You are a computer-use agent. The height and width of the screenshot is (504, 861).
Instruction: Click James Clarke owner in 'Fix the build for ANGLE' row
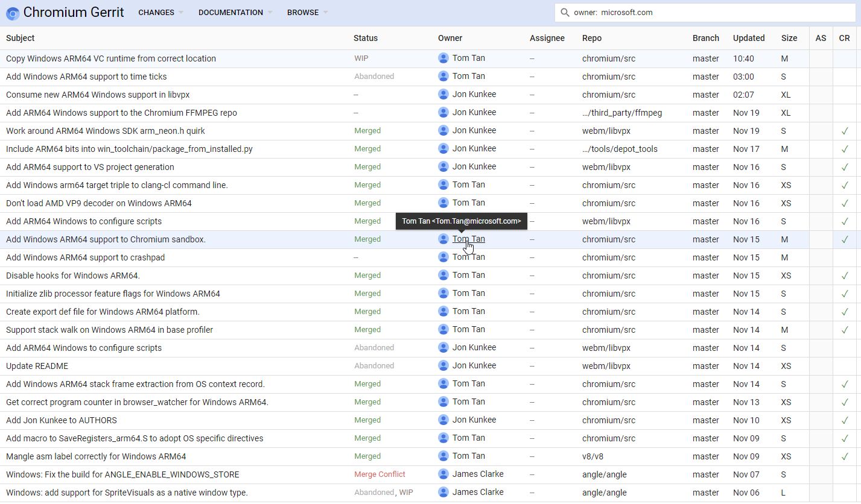coord(478,474)
